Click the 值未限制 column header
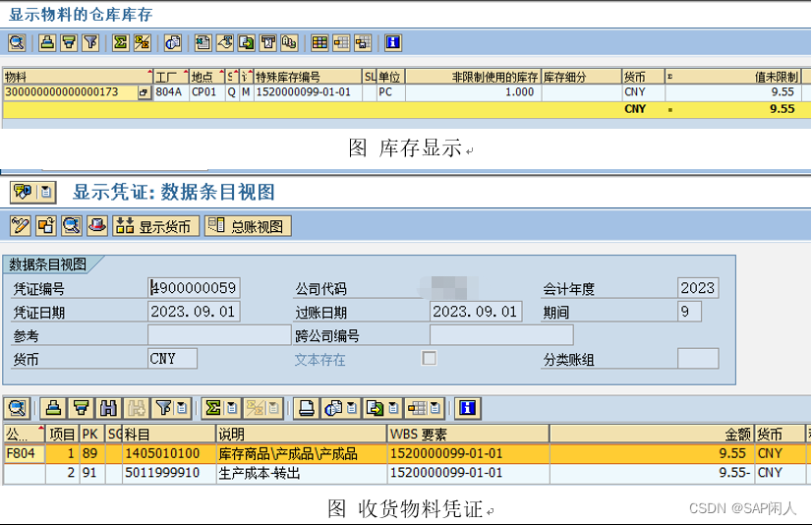812x525 pixels. (732, 77)
